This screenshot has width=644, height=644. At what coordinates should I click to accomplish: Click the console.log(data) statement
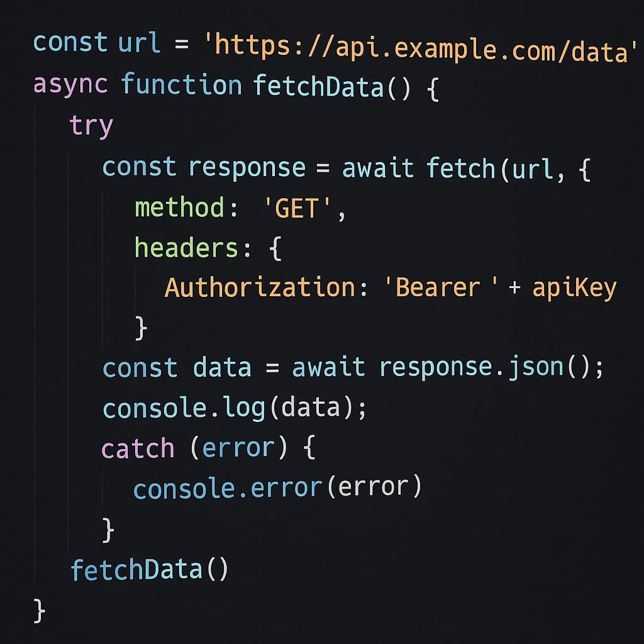tap(235, 408)
